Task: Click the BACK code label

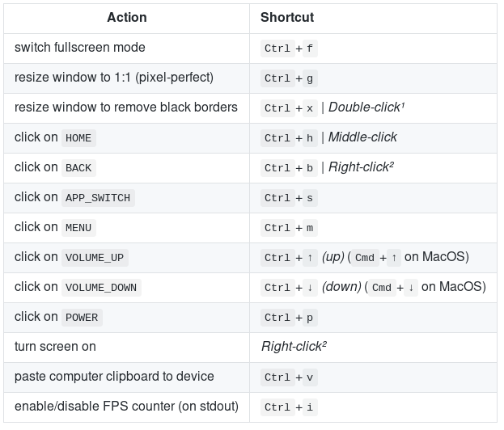Action: click(x=78, y=168)
